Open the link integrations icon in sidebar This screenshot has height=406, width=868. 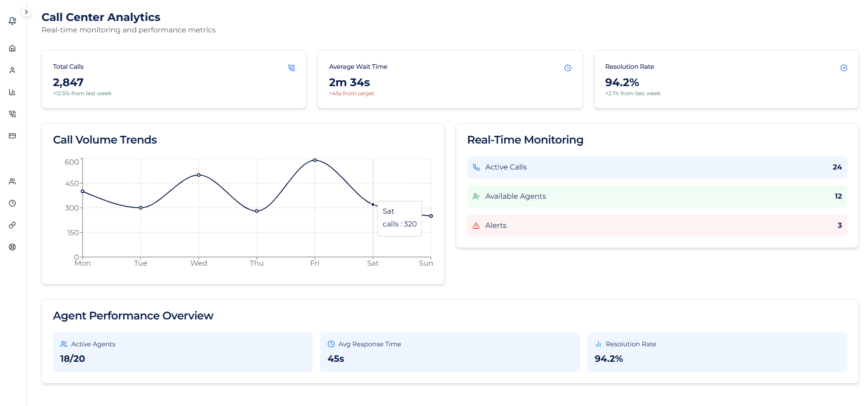[x=12, y=225]
